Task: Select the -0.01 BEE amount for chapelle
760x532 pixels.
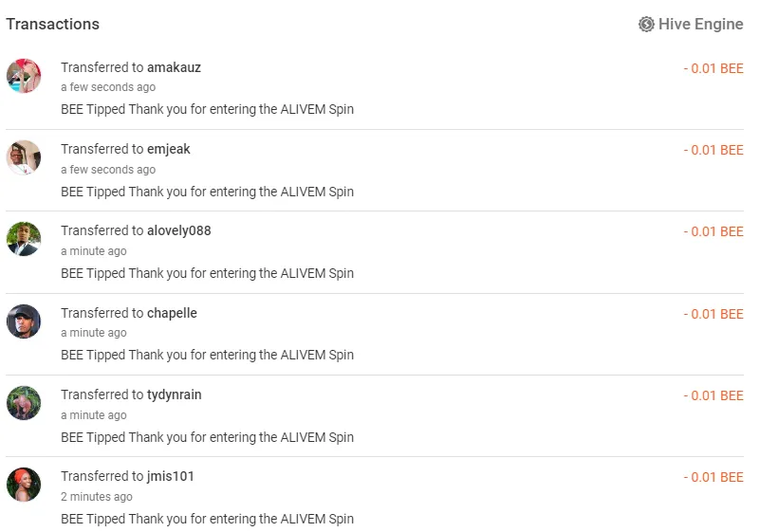Action: (714, 314)
